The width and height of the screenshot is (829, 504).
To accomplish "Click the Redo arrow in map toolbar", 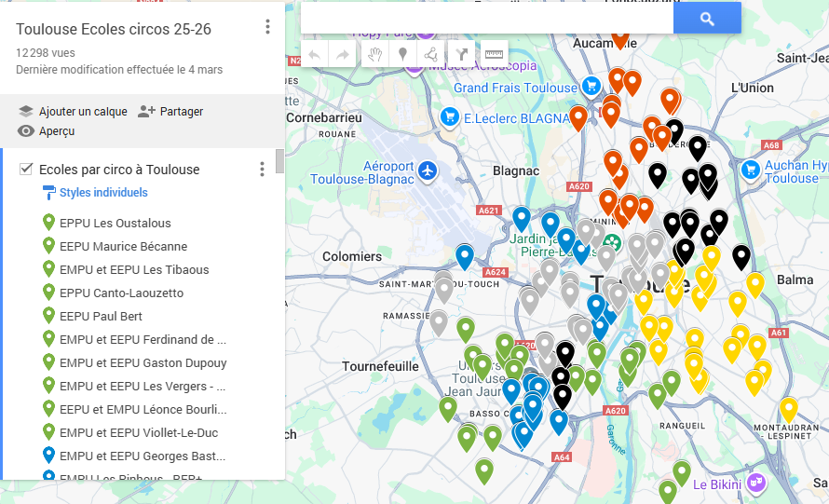I will (342, 54).
